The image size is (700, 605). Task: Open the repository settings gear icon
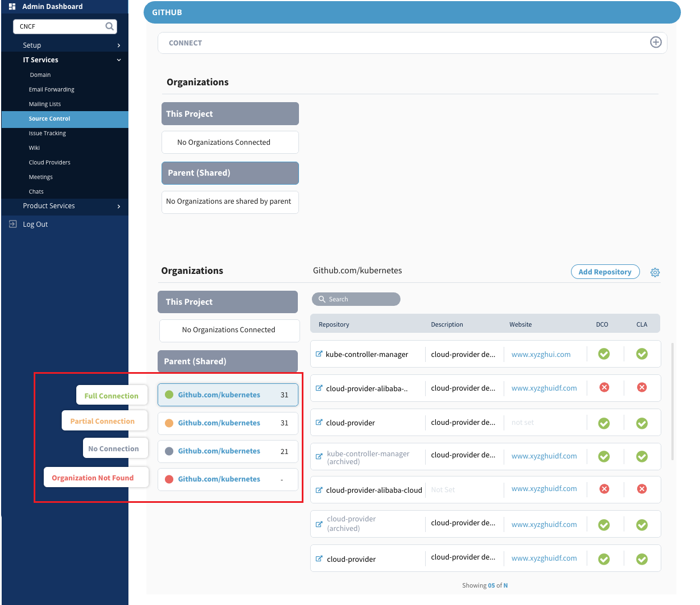pyautogui.click(x=655, y=273)
